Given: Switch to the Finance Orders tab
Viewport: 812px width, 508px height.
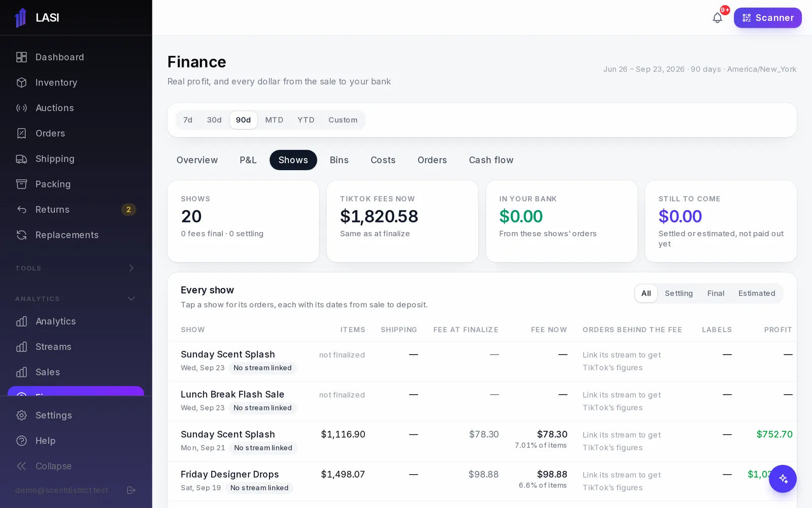Looking at the screenshot, I should (432, 160).
